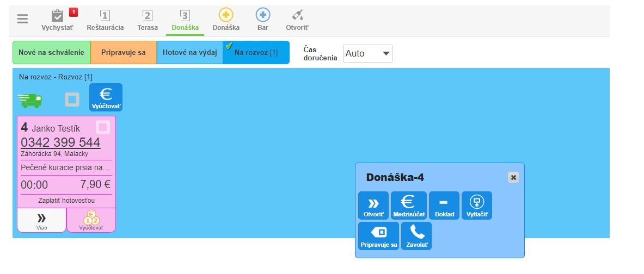Switch to the Reštaurácia tab
Screen dimensions: 644x274
coord(105,21)
